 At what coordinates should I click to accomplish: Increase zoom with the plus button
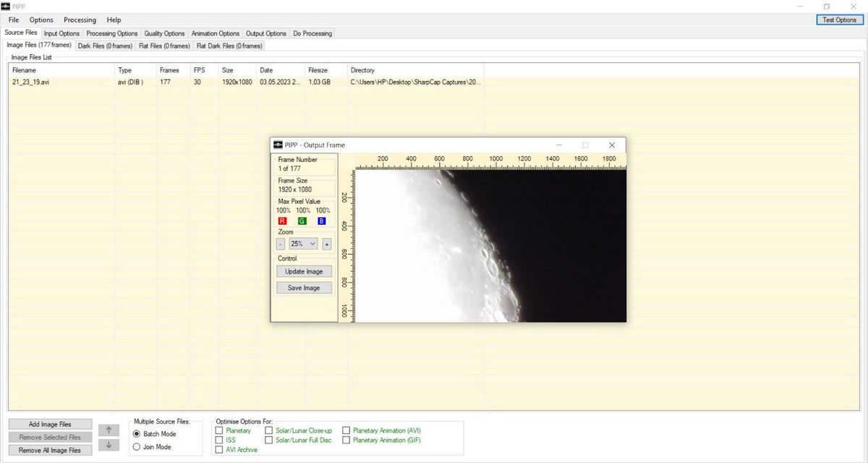tap(327, 245)
